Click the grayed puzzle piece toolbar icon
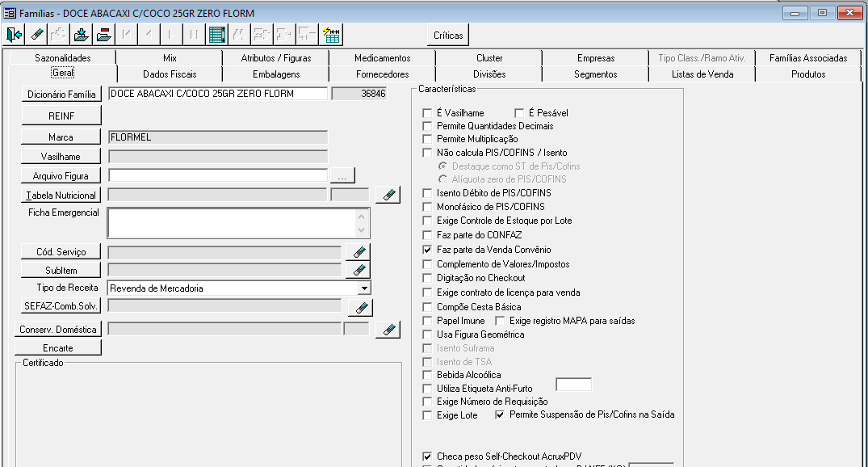Viewport: 868px width, 467px height. (x=59, y=35)
